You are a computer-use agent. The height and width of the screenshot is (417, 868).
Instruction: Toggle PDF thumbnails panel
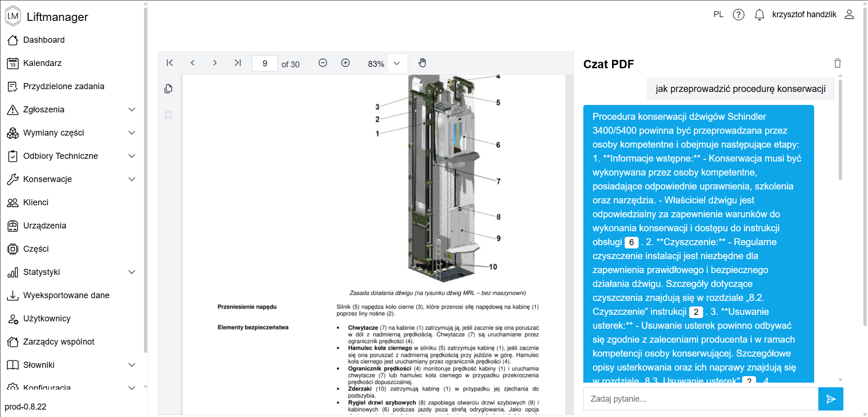(169, 89)
